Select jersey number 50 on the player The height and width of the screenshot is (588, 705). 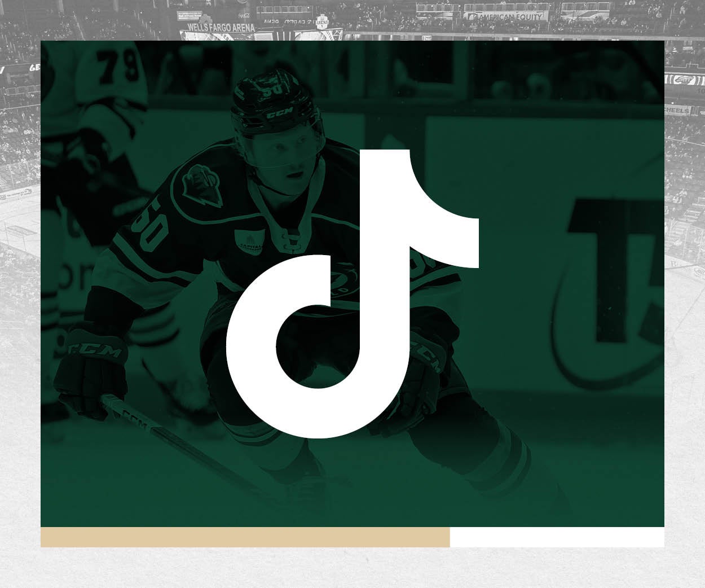[x=152, y=226]
